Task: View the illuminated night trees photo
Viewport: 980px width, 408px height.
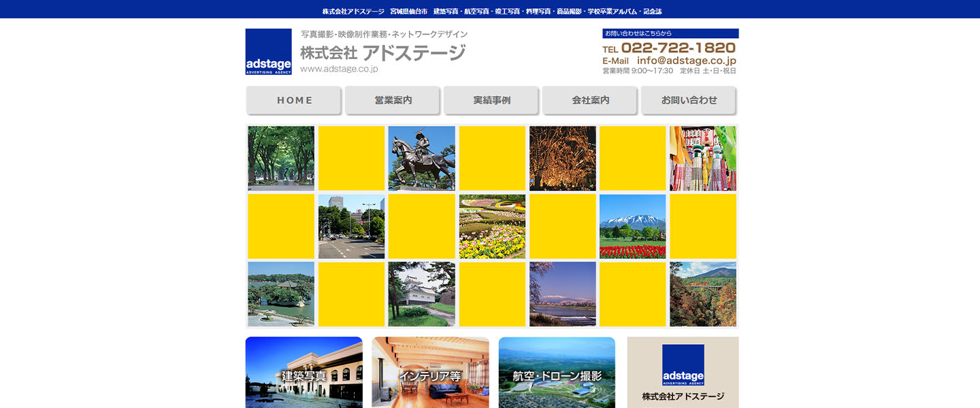Action: pyautogui.click(x=562, y=158)
